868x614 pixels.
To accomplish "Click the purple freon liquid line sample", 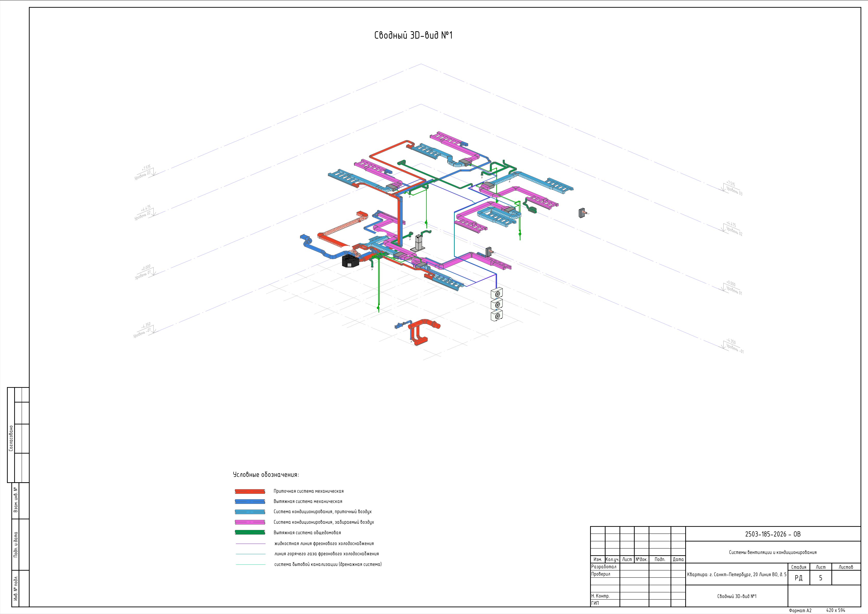I will pyautogui.click(x=251, y=544).
